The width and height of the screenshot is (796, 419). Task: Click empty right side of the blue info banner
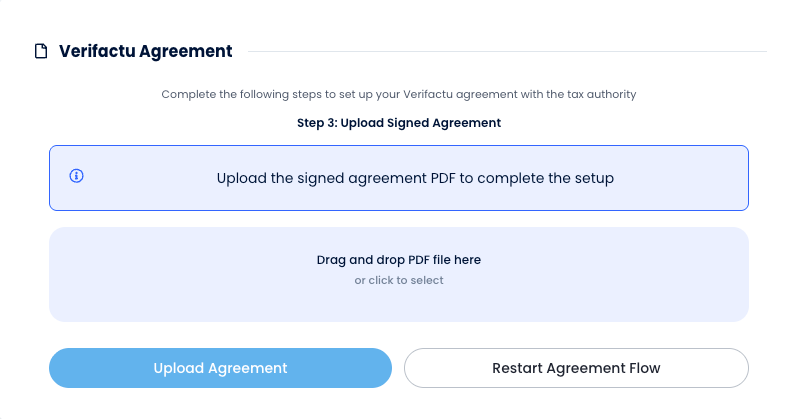690,179
